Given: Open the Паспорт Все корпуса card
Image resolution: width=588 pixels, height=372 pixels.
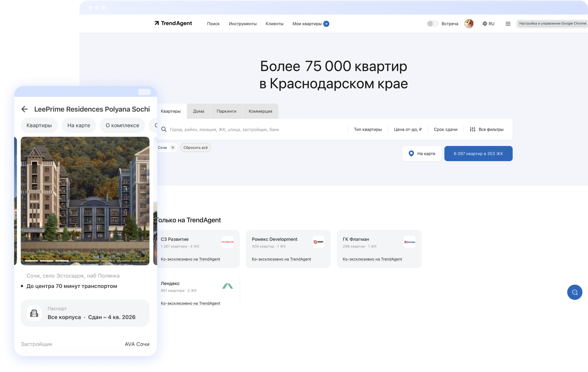Looking at the screenshot, I should point(85,313).
